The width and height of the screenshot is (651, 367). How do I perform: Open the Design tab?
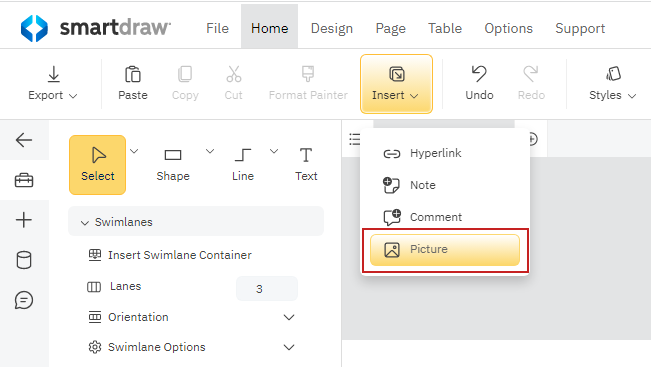coord(332,28)
